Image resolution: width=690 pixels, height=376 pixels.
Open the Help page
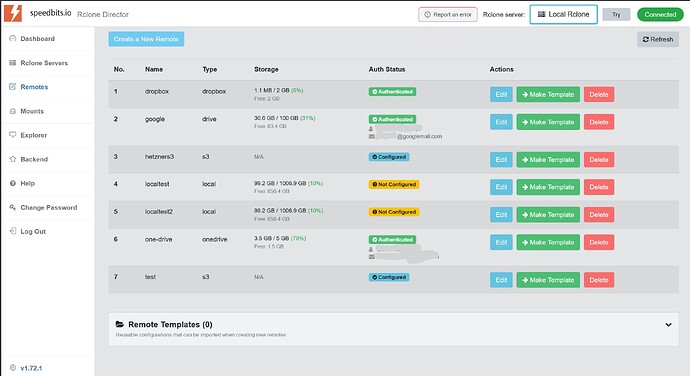27,183
